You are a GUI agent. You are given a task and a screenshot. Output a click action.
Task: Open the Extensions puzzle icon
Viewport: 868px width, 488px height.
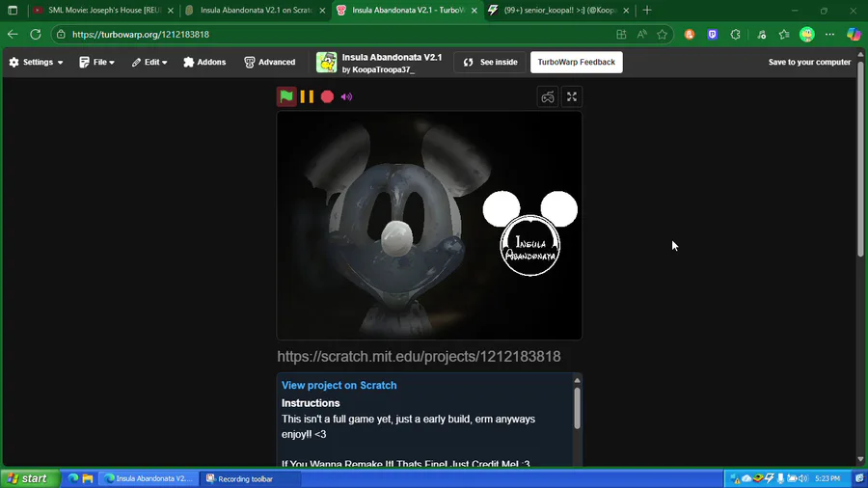[735, 35]
